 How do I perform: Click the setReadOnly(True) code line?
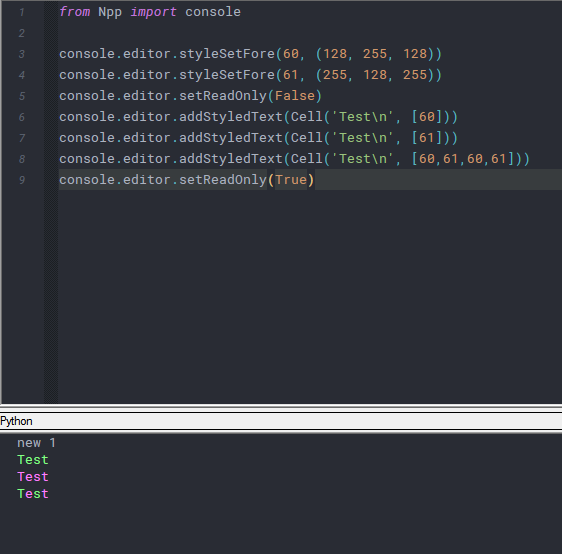pyautogui.click(x=187, y=180)
